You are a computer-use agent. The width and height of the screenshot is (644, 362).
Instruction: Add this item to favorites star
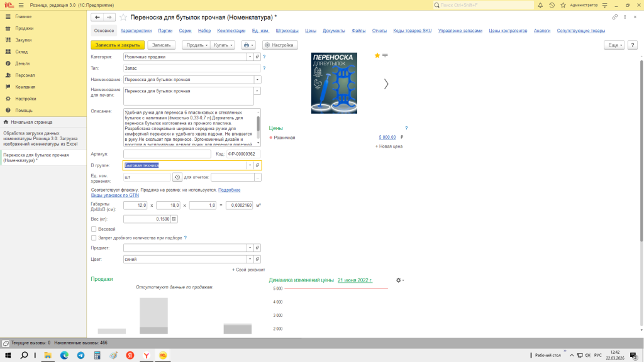[123, 17]
